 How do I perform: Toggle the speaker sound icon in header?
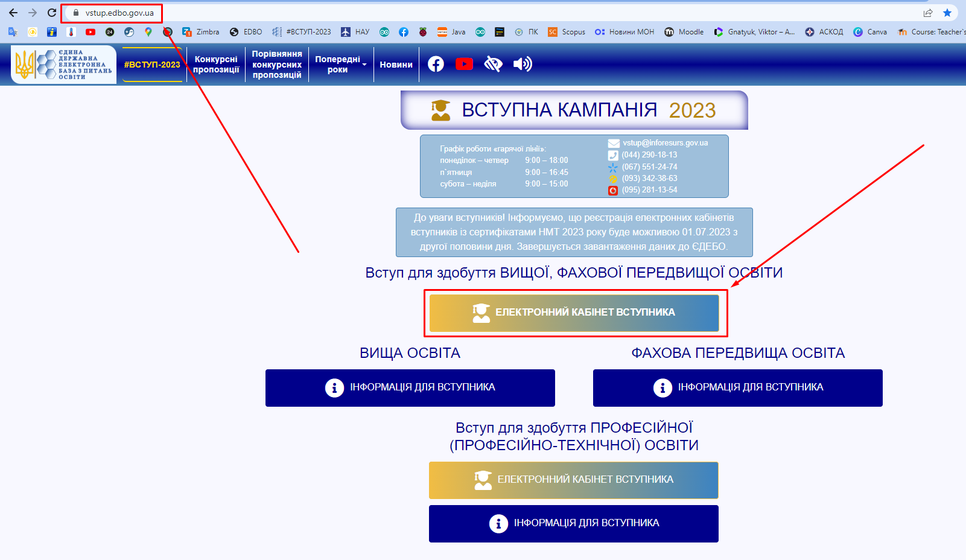pos(523,64)
